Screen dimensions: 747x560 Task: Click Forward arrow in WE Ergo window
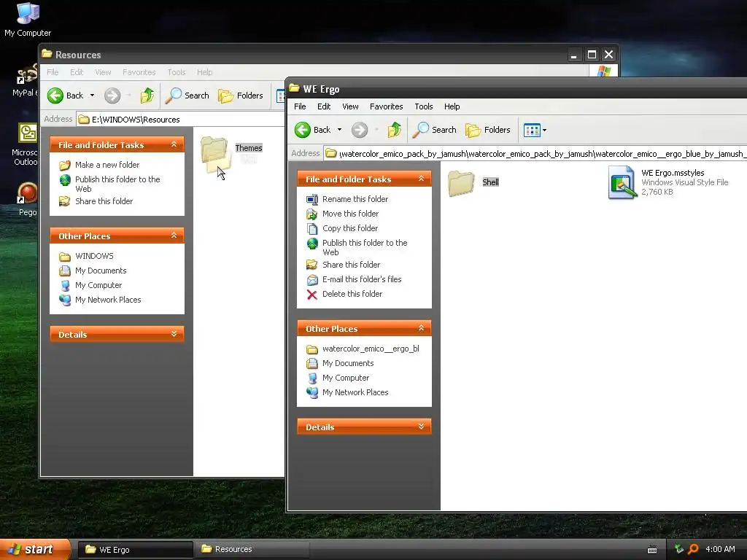tap(360, 130)
